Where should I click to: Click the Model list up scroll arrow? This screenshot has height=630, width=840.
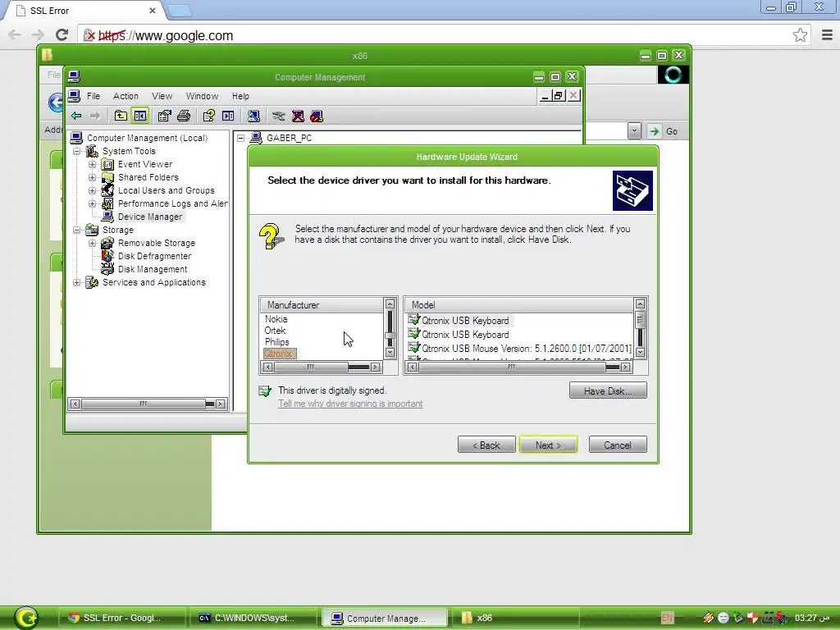(x=640, y=304)
